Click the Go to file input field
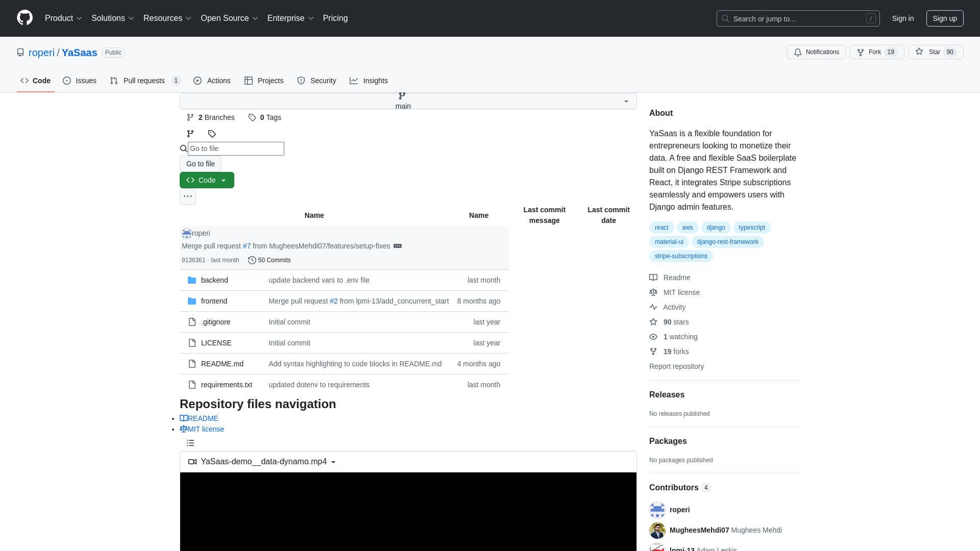 [236, 148]
